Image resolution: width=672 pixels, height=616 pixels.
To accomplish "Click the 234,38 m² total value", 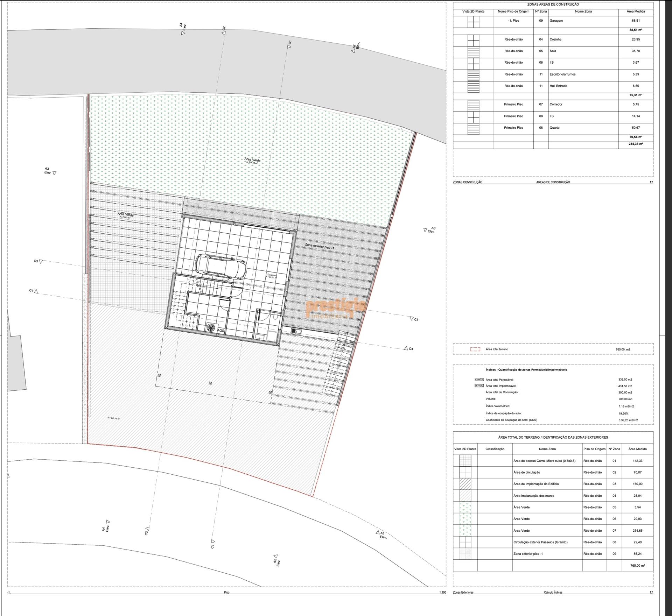I will (635, 144).
